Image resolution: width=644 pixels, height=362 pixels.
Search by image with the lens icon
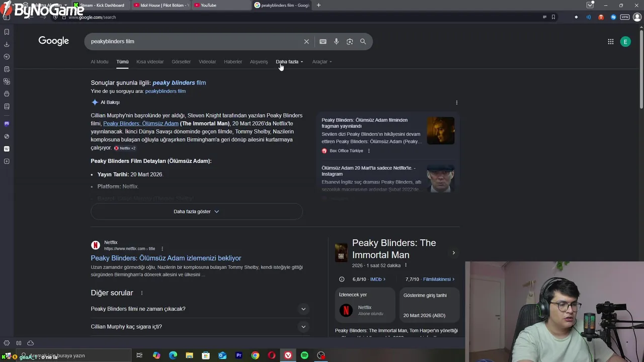[350, 42]
